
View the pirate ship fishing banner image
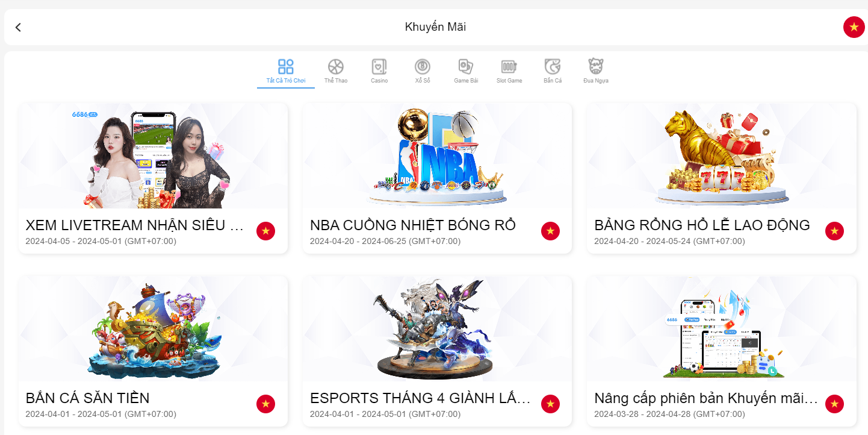pyautogui.click(x=153, y=329)
